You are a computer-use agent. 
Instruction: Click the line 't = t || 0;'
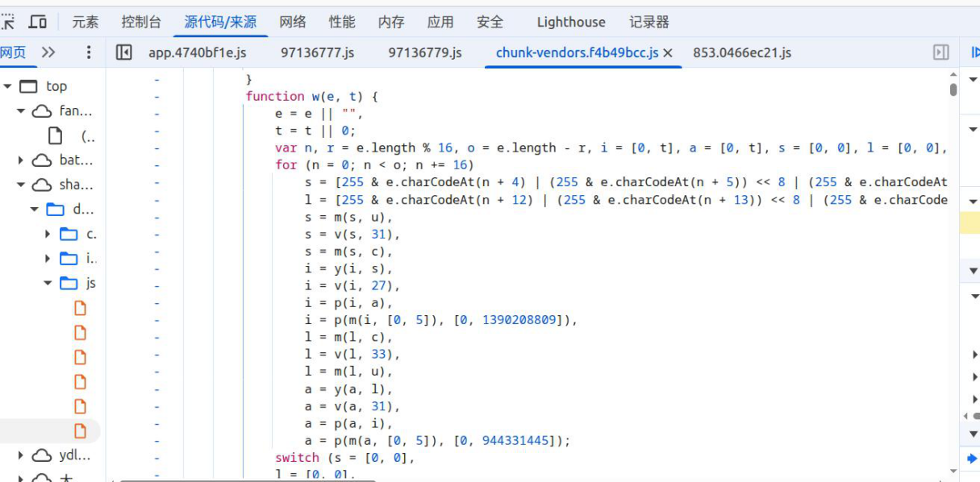[315, 131]
